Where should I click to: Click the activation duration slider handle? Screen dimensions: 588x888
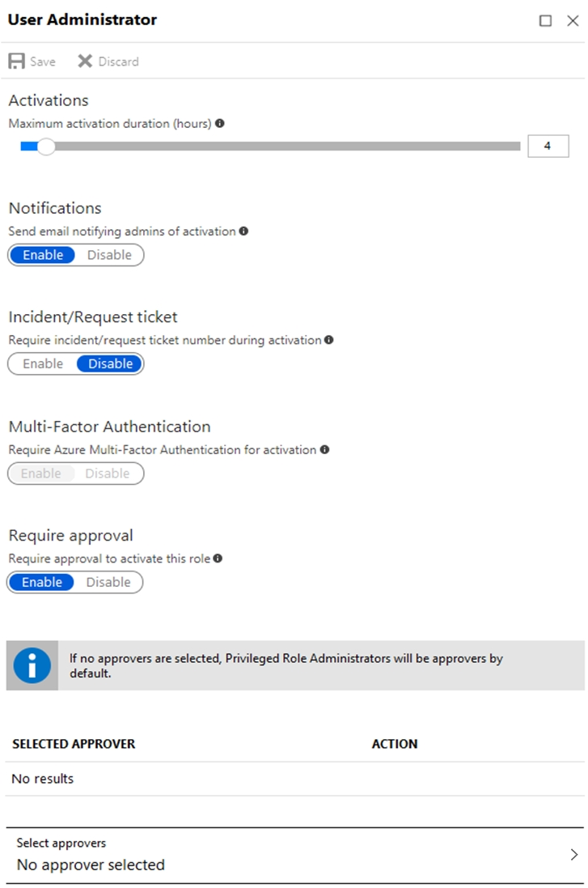[46, 147]
